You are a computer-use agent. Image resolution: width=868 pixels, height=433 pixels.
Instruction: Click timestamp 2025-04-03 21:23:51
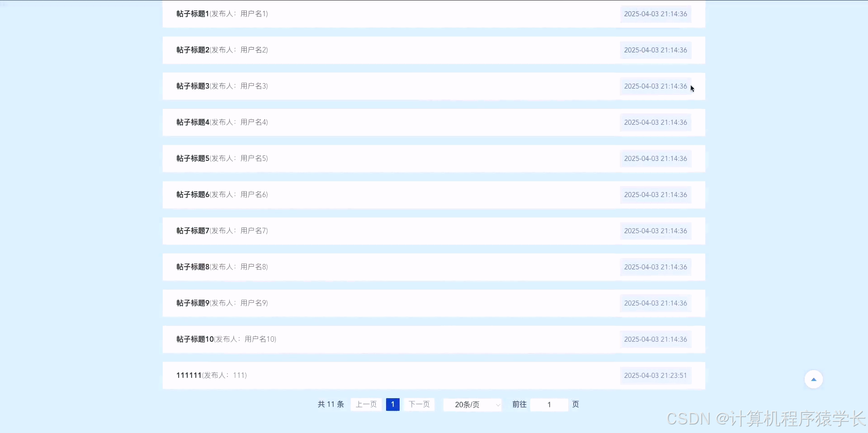pos(656,376)
